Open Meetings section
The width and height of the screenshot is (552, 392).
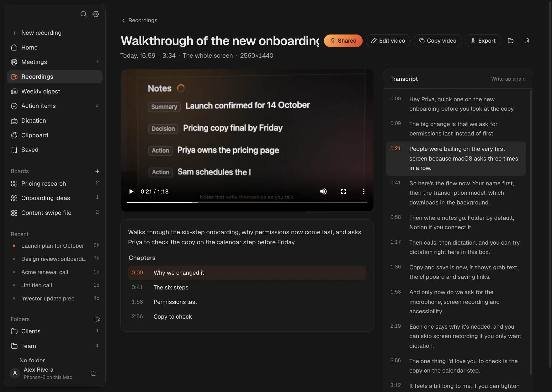[x=55, y=62]
